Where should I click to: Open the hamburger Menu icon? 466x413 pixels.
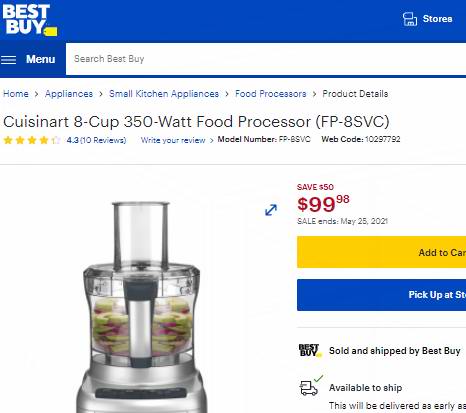[8, 60]
